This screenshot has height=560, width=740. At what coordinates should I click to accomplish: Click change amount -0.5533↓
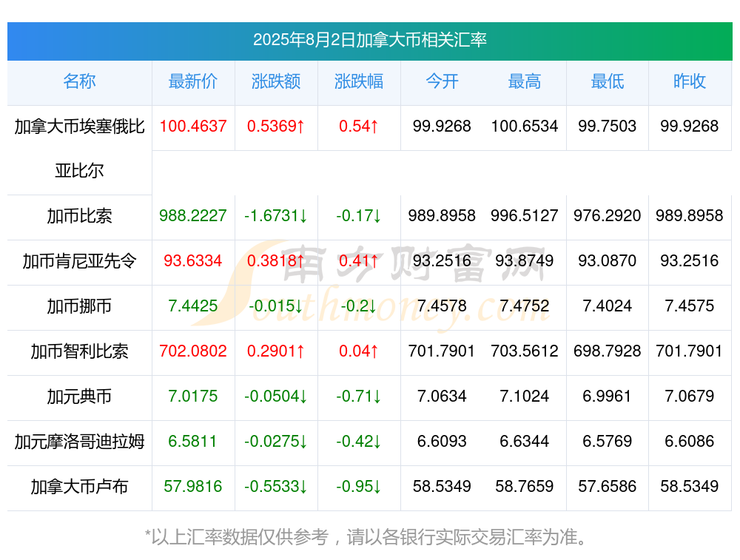[276, 487]
